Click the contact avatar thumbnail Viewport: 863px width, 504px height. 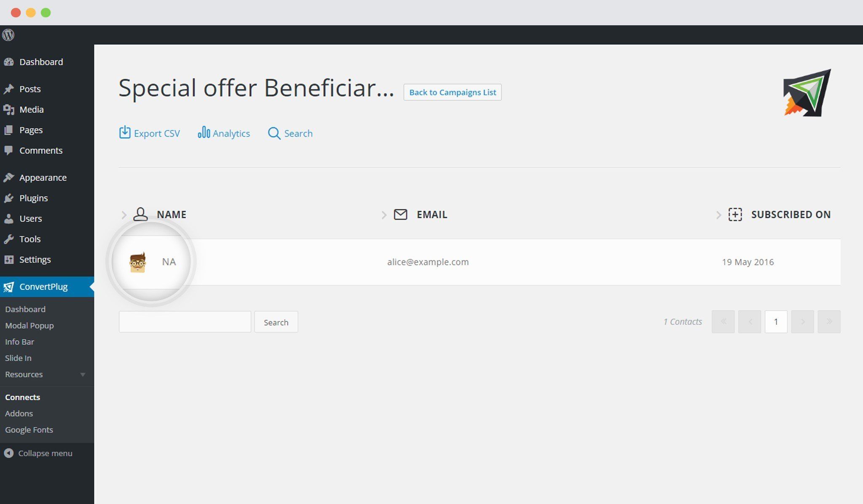click(x=138, y=262)
